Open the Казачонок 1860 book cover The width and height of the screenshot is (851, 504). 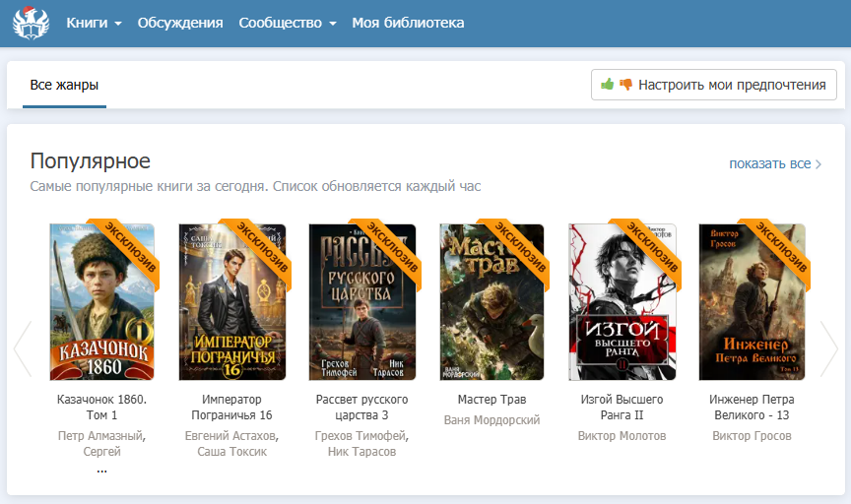(102, 302)
